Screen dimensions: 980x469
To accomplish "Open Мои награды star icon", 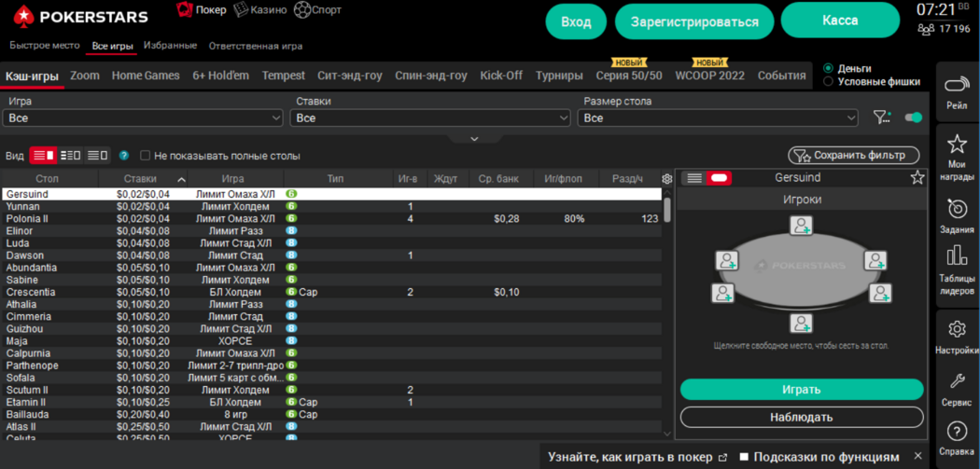I will click(956, 145).
